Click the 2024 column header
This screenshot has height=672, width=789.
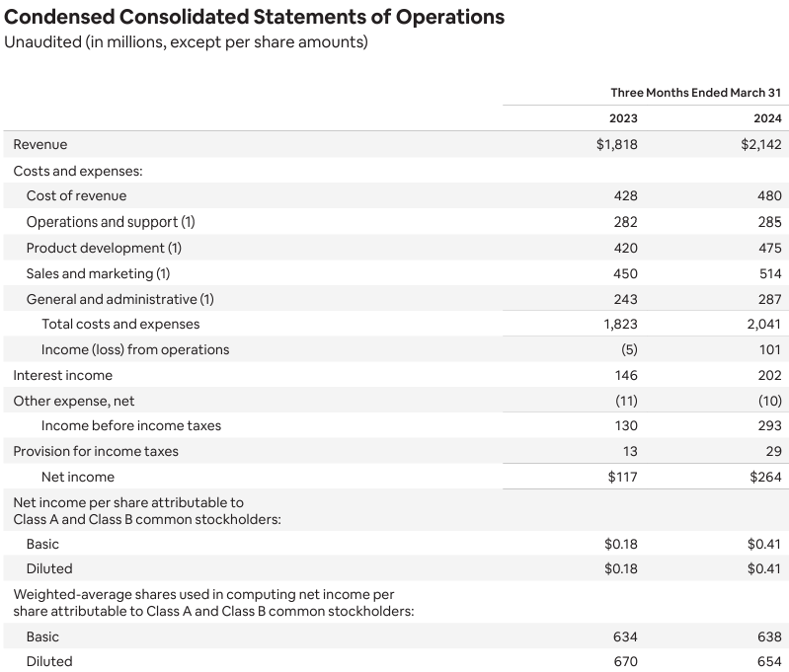(x=767, y=118)
